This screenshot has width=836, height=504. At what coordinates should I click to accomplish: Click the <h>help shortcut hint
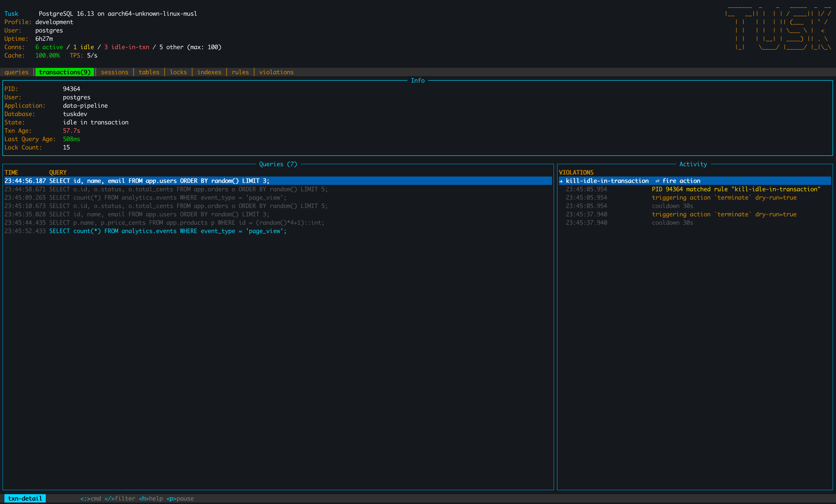pos(151,499)
